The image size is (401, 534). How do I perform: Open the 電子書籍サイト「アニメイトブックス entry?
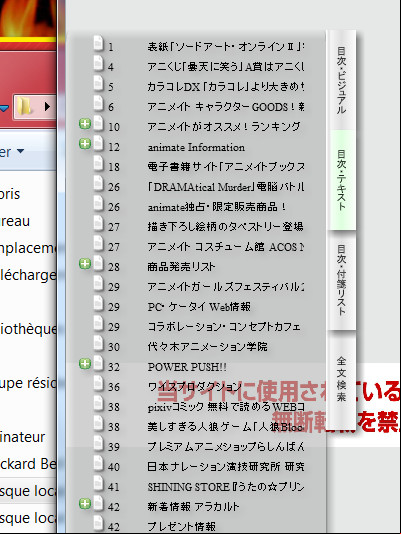tap(226, 167)
